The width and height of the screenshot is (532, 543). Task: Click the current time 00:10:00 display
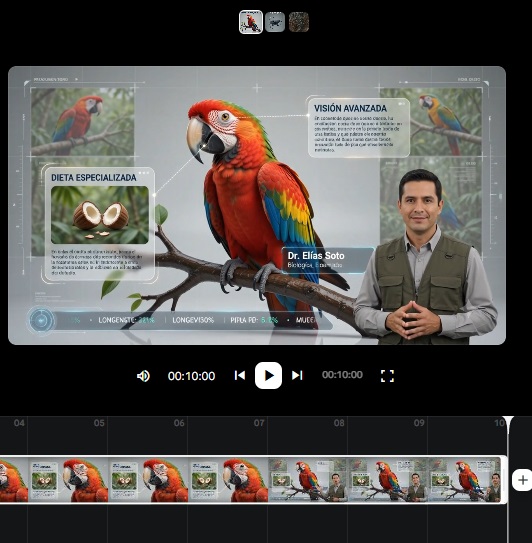191,376
